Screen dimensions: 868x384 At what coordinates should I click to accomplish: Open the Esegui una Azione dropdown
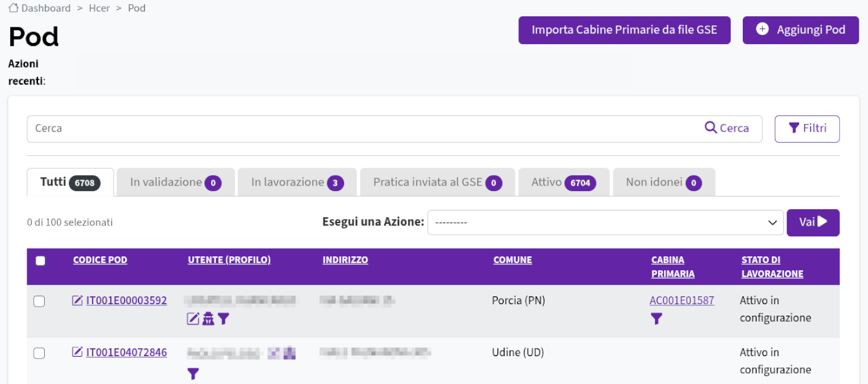coord(605,223)
